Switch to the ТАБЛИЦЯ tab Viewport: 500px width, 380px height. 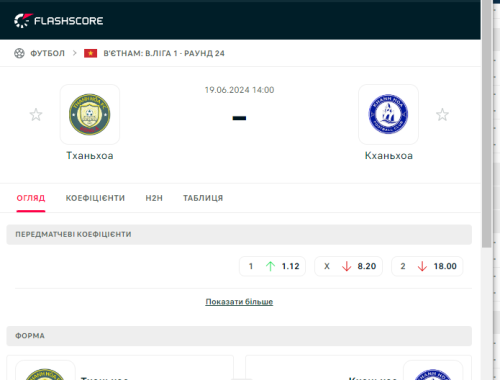(x=203, y=198)
